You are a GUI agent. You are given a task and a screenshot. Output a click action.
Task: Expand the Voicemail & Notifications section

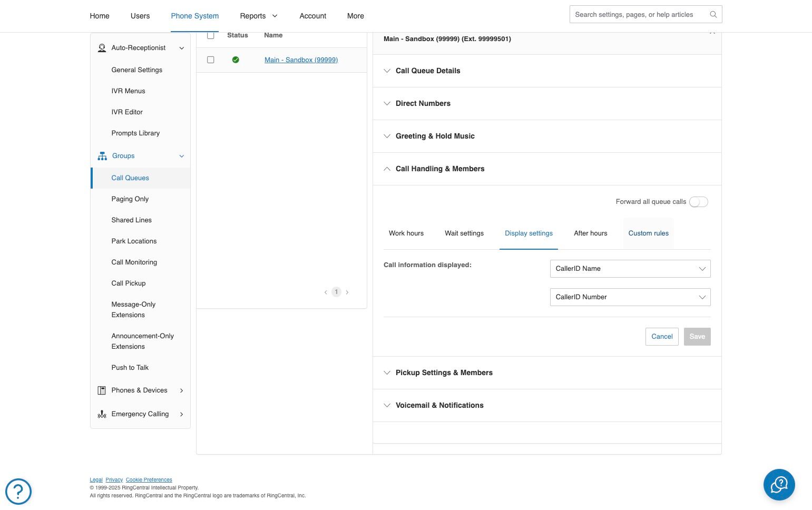tap(439, 405)
